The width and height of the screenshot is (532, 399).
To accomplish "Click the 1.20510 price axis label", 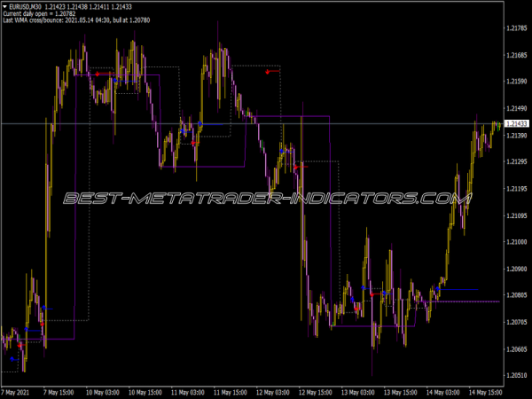I will 516,375.
